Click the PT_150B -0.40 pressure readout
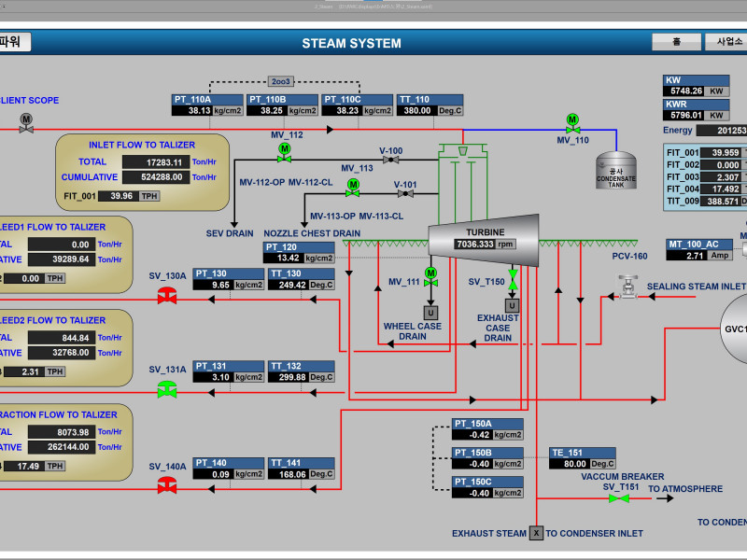This screenshot has width=747, height=560. pos(487,458)
